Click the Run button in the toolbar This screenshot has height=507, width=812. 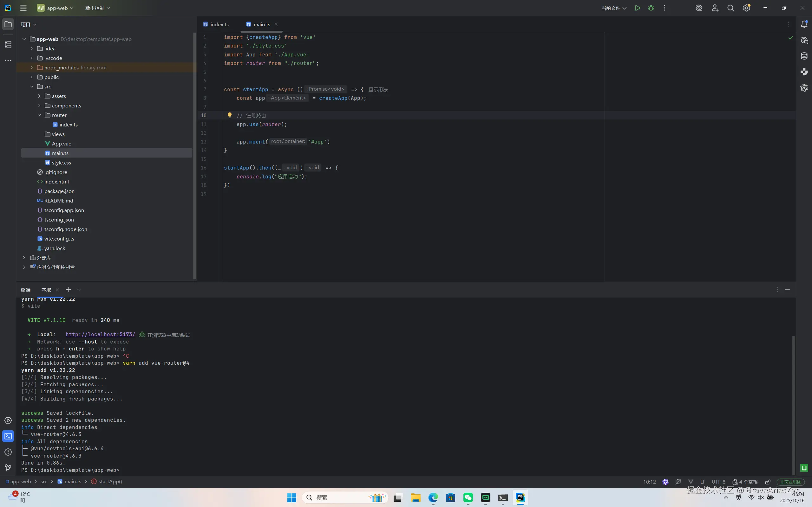coord(637,8)
